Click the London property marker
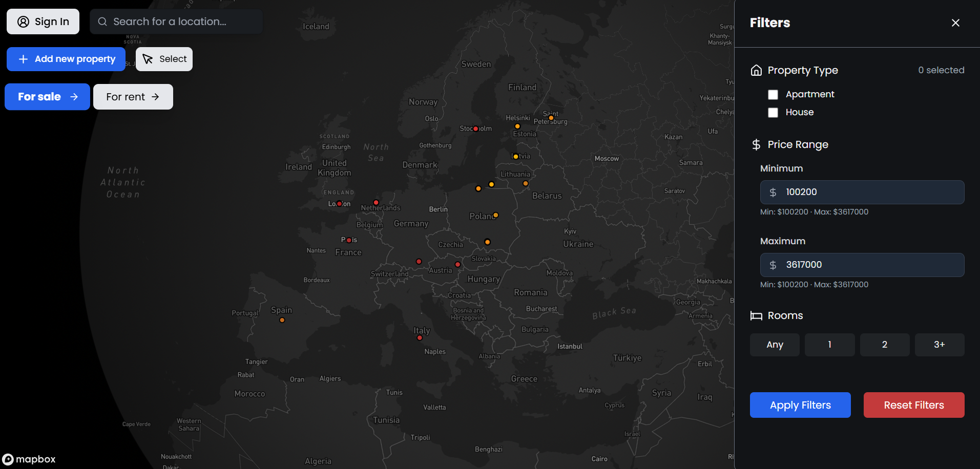This screenshot has height=469, width=980. [x=339, y=204]
